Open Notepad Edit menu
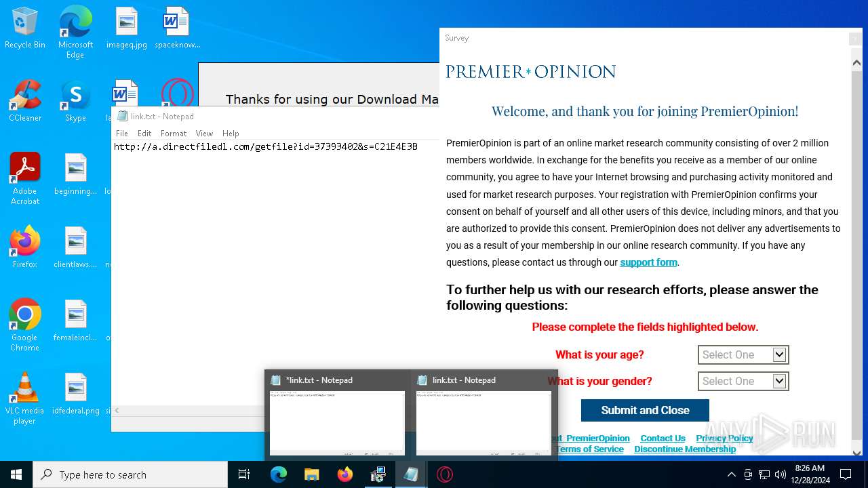This screenshot has width=868, height=488. (144, 134)
